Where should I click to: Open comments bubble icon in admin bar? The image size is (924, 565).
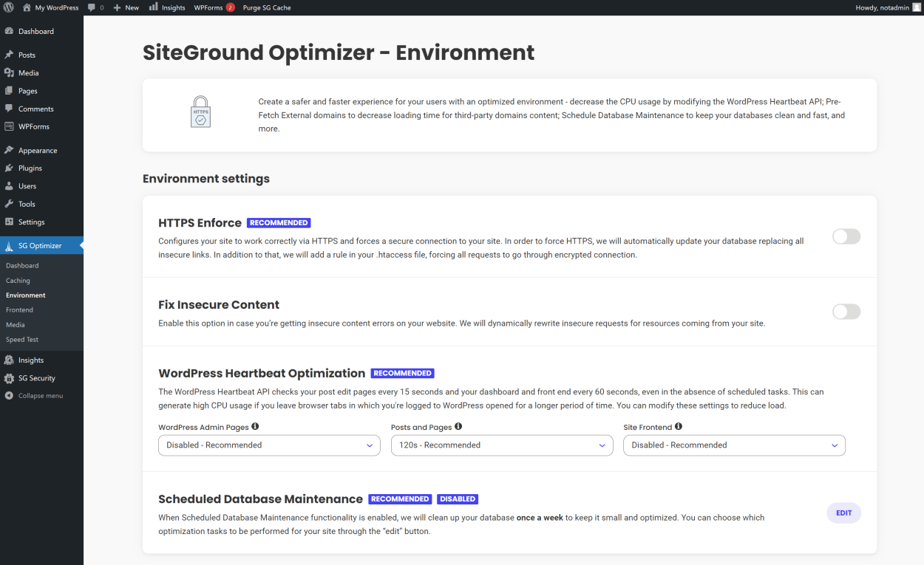(x=91, y=7)
